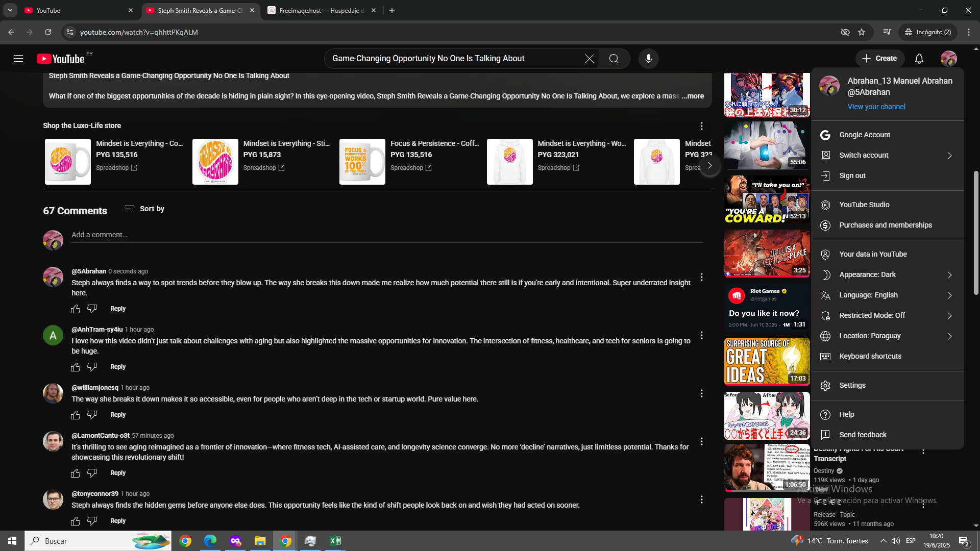Viewport: 980px width, 551px height.
Task: Choose Send feedback in the account menu
Action: [887, 435]
